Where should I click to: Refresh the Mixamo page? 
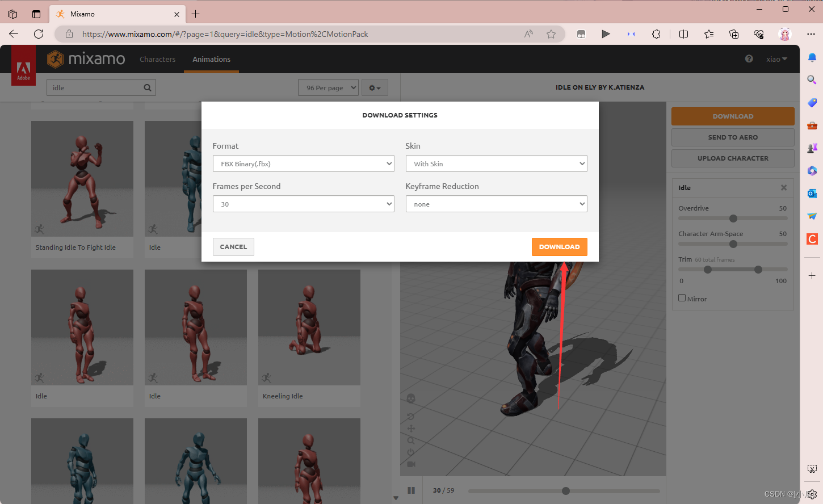(39, 34)
